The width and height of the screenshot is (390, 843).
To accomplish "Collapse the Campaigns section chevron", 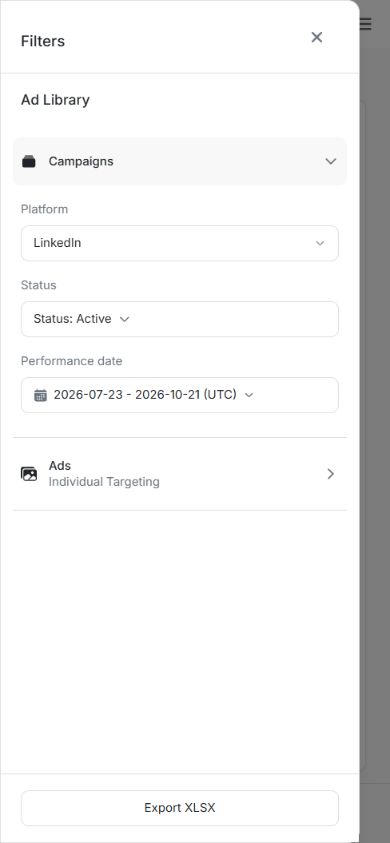I will tap(331, 161).
